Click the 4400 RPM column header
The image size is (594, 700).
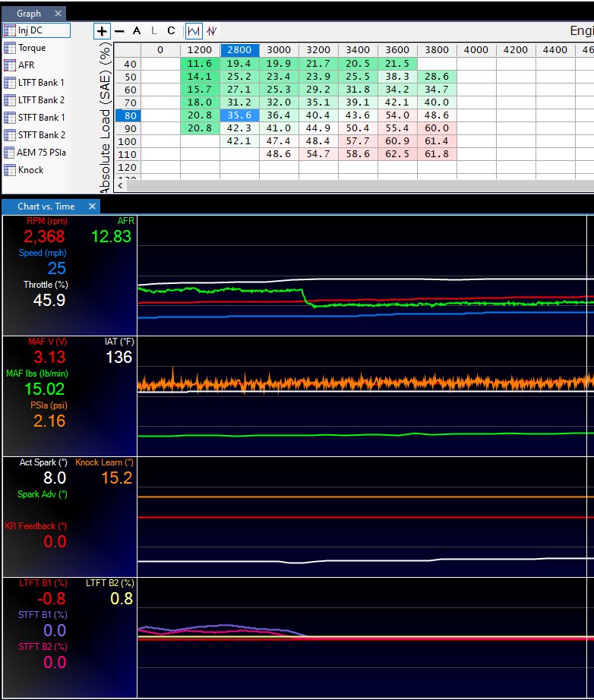[555, 50]
